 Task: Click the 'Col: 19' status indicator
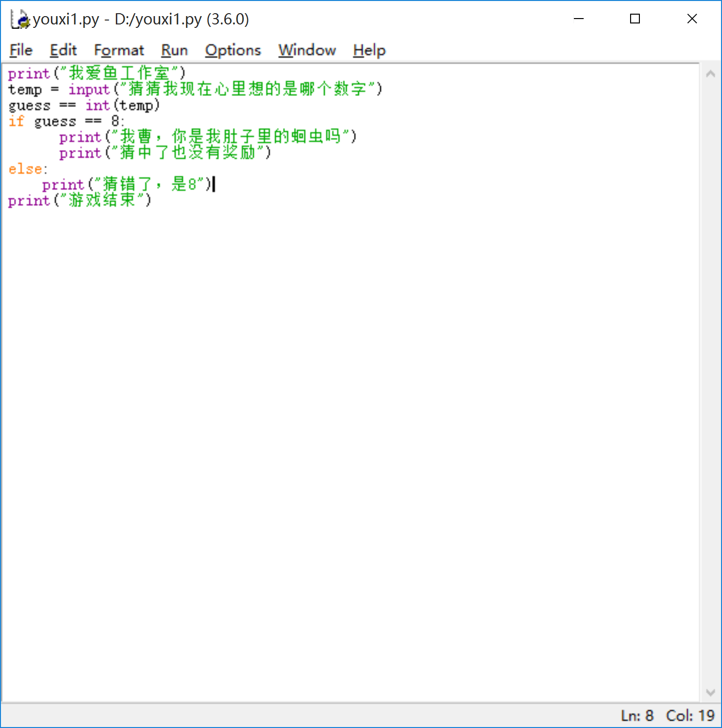point(690,716)
